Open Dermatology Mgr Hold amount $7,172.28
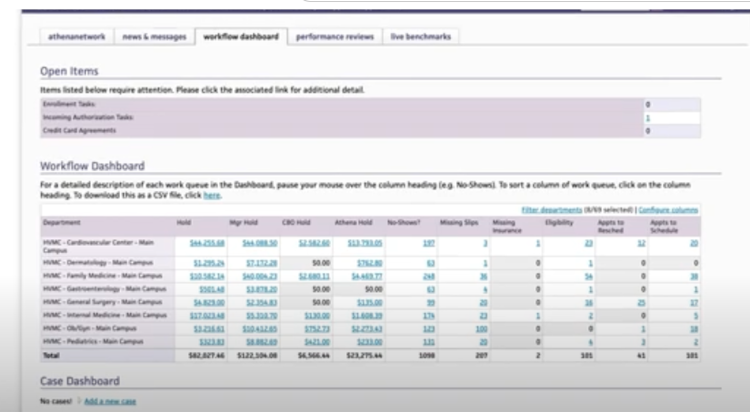 (x=262, y=263)
